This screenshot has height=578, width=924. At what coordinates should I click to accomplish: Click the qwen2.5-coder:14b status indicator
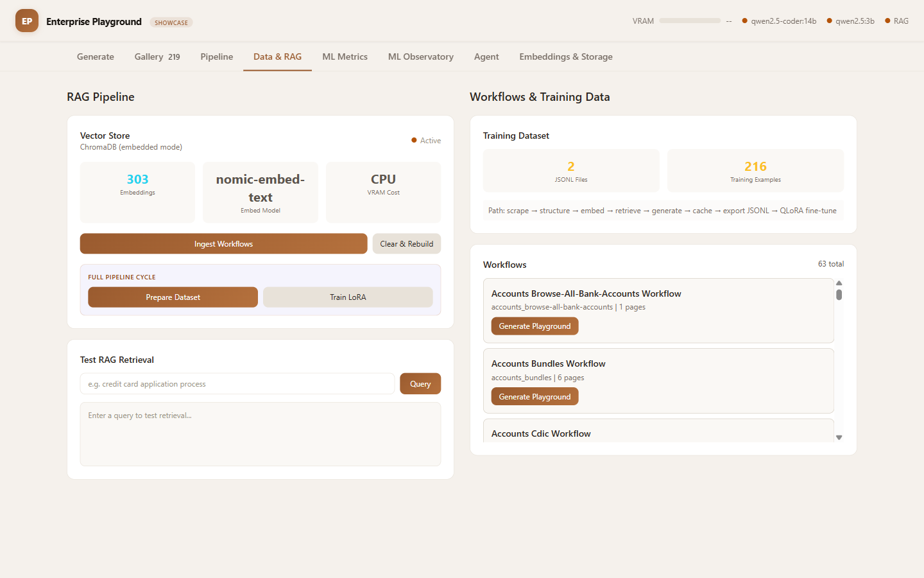pyautogui.click(x=779, y=21)
